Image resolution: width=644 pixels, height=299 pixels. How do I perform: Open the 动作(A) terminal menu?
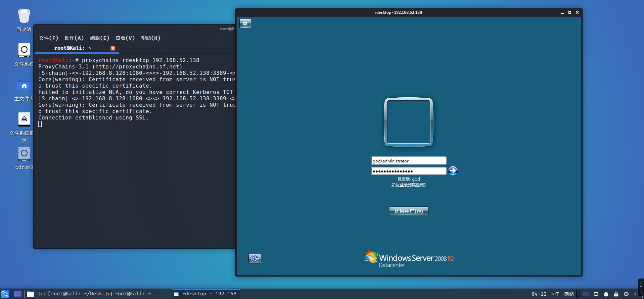click(74, 38)
